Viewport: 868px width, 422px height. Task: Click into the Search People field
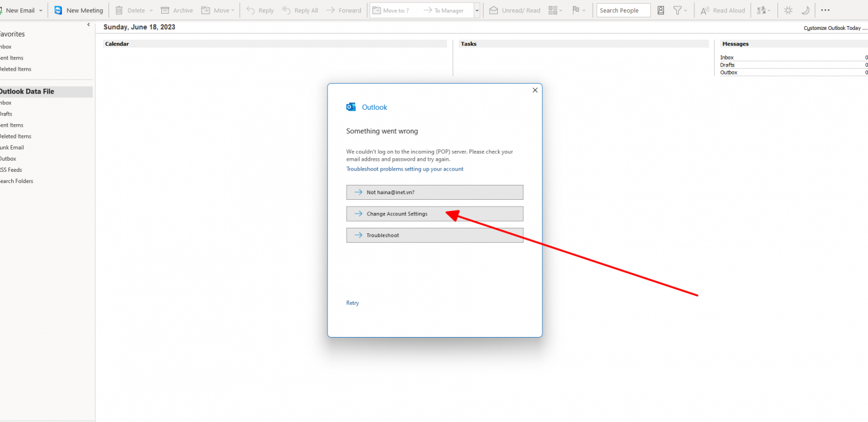(623, 11)
